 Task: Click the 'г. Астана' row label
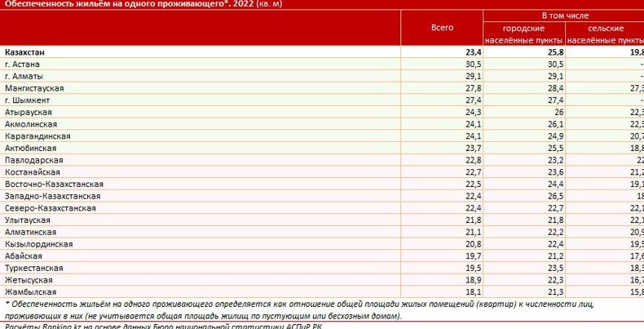(x=22, y=64)
